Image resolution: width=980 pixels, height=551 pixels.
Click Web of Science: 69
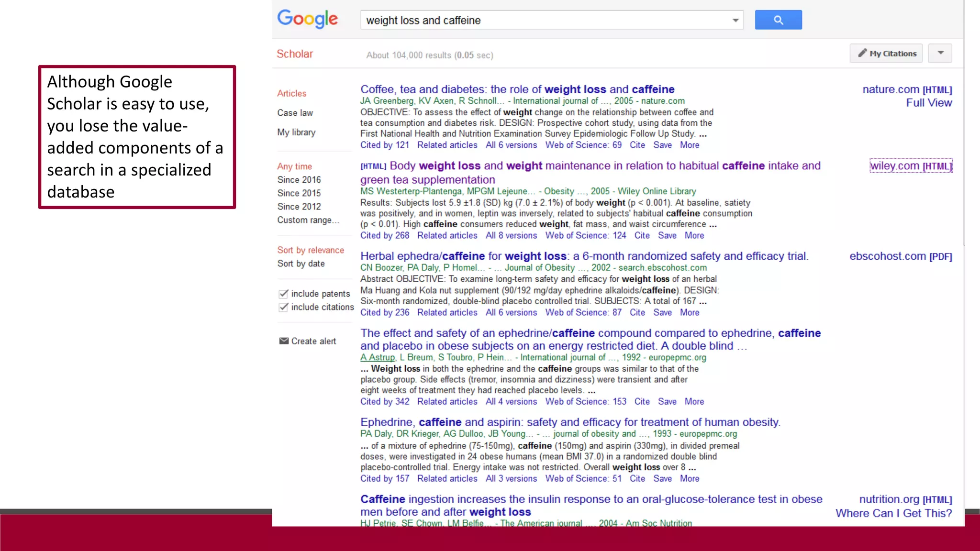click(x=583, y=145)
